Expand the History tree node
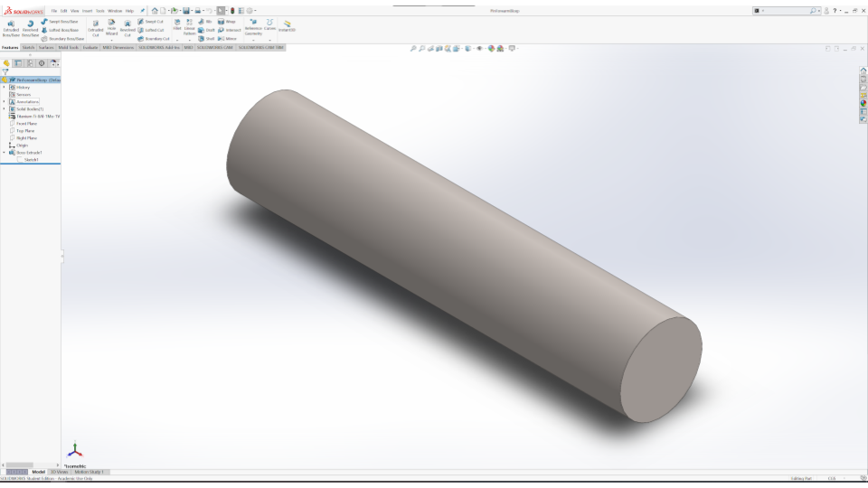This screenshot has height=488, width=868. [4, 87]
